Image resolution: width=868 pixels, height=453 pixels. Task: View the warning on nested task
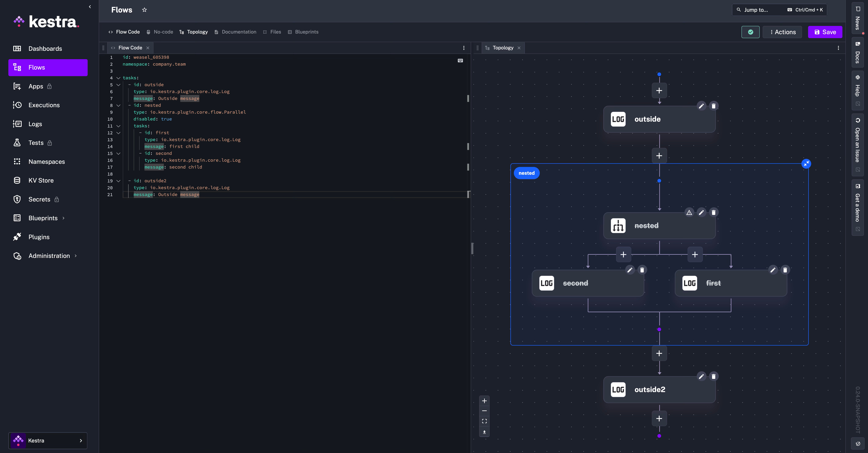tap(689, 212)
